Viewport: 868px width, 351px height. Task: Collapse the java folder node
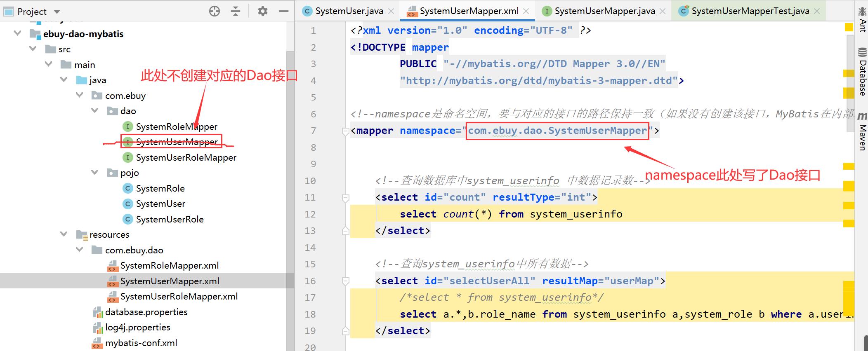(x=64, y=80)
